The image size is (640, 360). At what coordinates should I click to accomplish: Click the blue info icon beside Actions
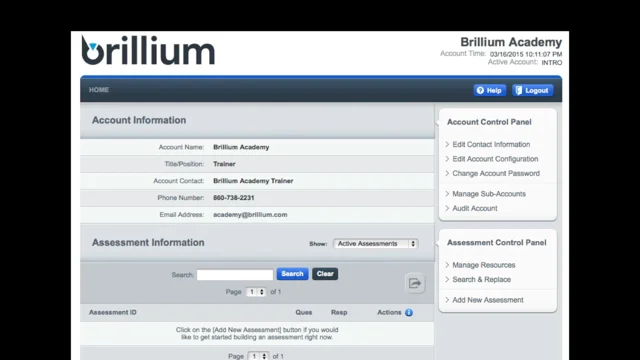(x=409, y=312)
